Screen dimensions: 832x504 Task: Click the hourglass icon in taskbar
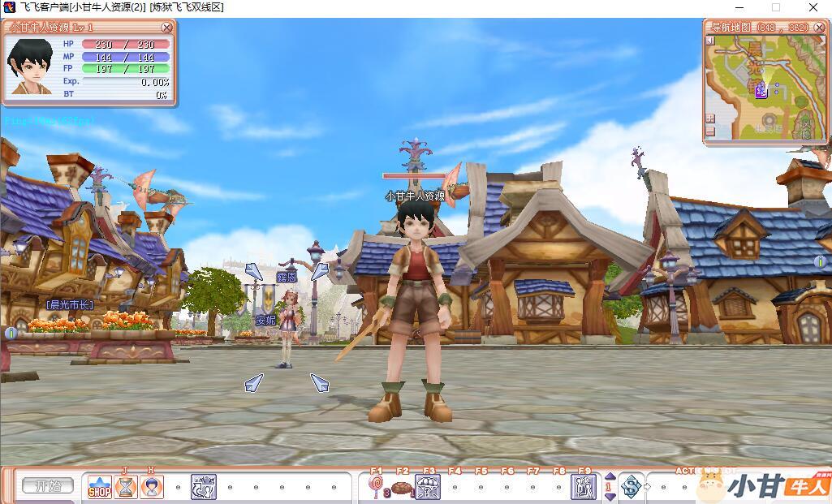pos(125,487)
